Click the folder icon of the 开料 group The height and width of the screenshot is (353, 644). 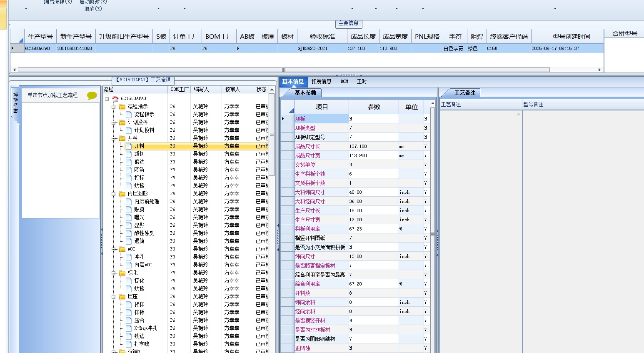[122, 138]
